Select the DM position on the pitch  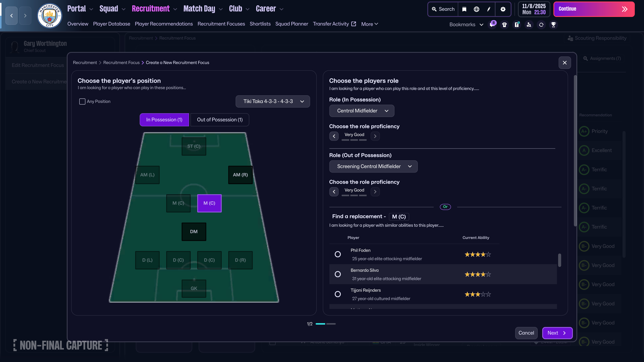194,232
